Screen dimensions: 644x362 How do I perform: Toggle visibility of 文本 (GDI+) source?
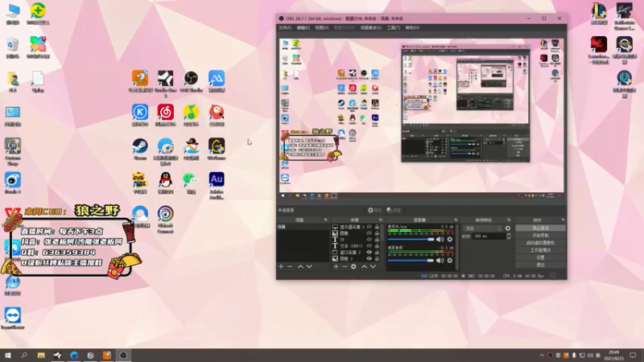click(x=369, y=246)
